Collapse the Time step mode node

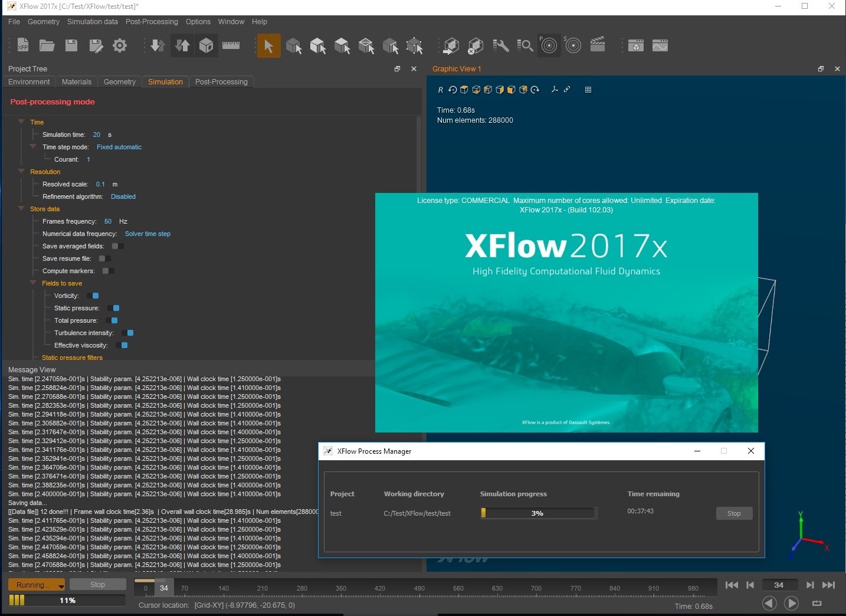[33, 146]
